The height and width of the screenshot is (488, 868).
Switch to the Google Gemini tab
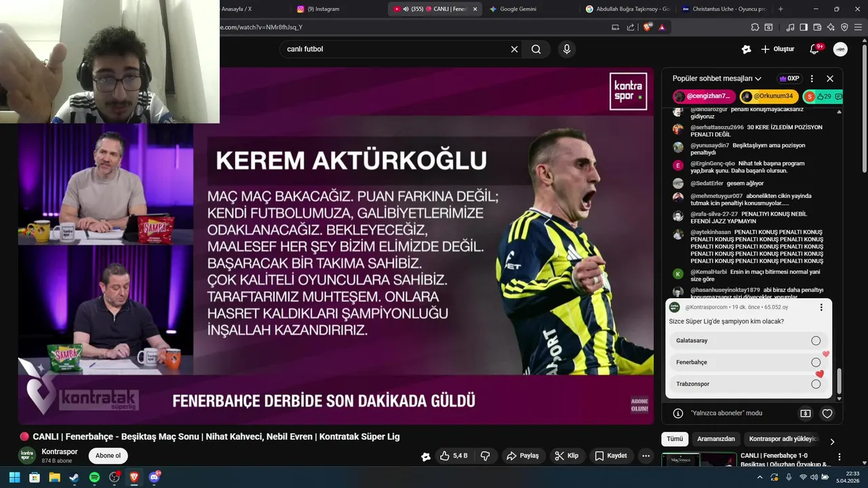tap(529, 9)
